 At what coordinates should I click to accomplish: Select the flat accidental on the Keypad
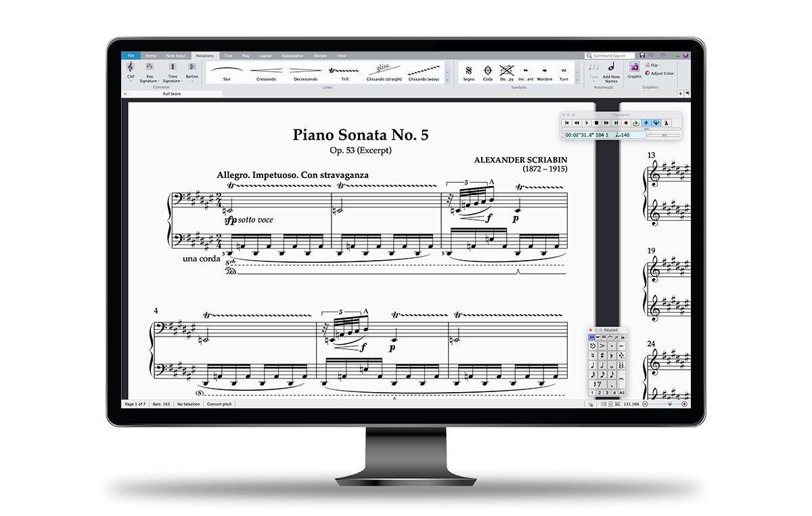point(612,355)
